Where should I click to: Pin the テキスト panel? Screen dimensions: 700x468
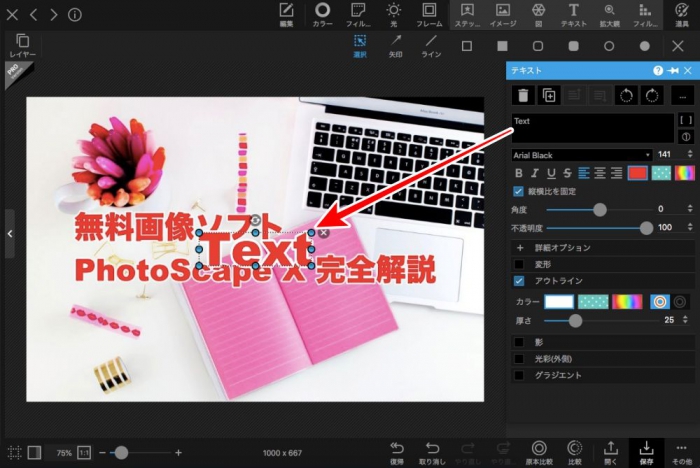[x=673, y=71]
